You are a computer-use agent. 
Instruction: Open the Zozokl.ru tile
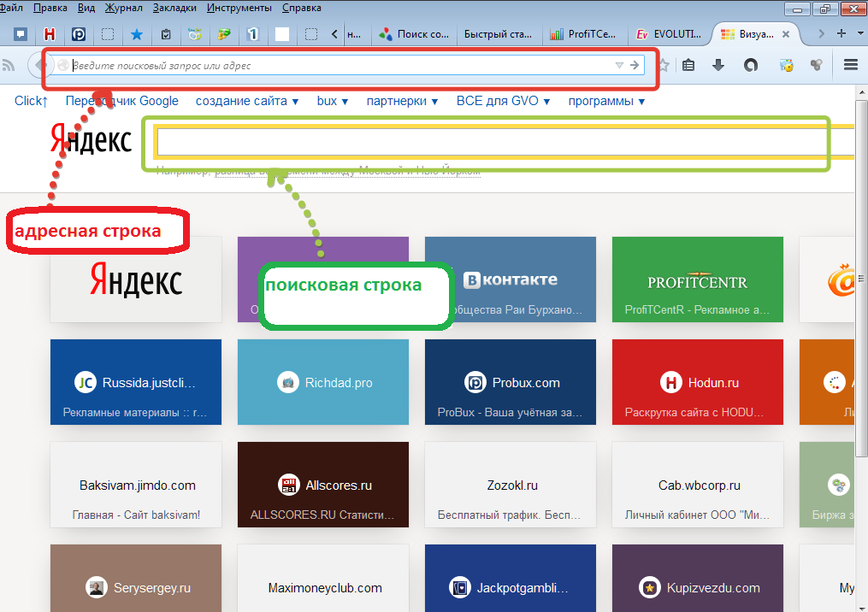(x=511, y=485)
